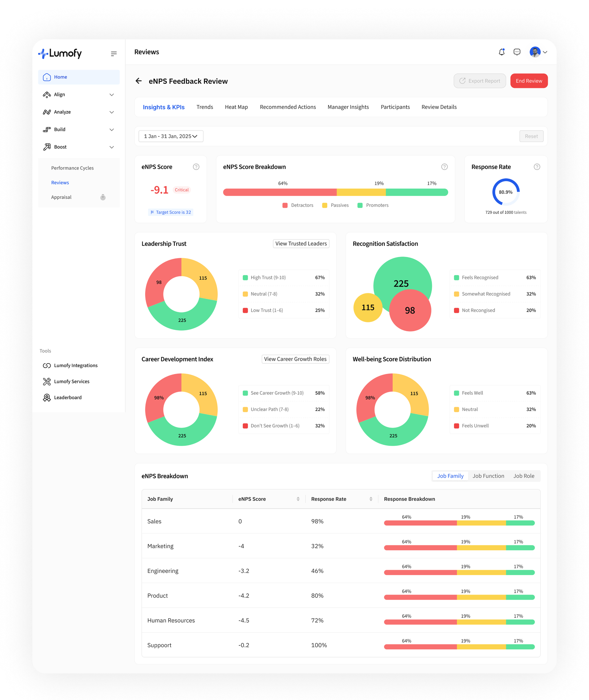Open the chat messages icon

click(x=517, y=52)
